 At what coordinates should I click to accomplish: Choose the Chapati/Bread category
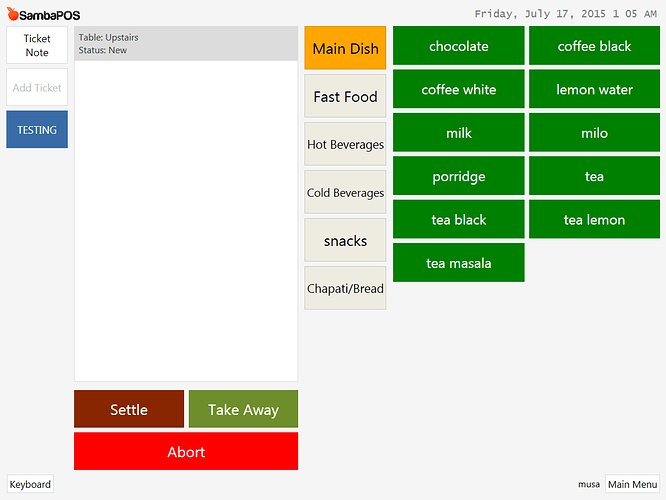tap(345, 288)
